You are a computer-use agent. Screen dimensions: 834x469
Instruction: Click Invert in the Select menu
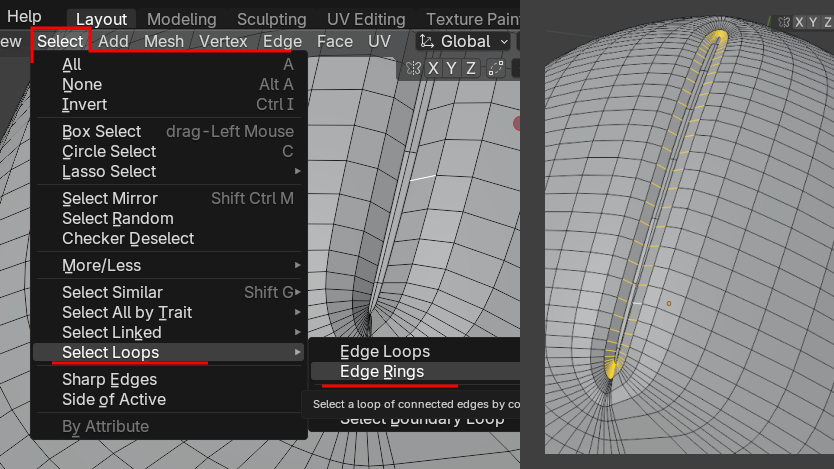(85, 104)
